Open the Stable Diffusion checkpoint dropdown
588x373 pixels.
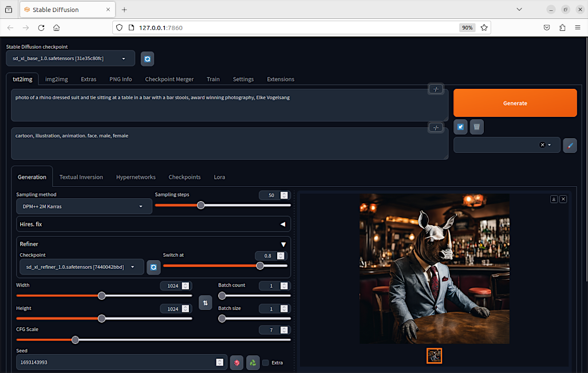click(70, 58)
